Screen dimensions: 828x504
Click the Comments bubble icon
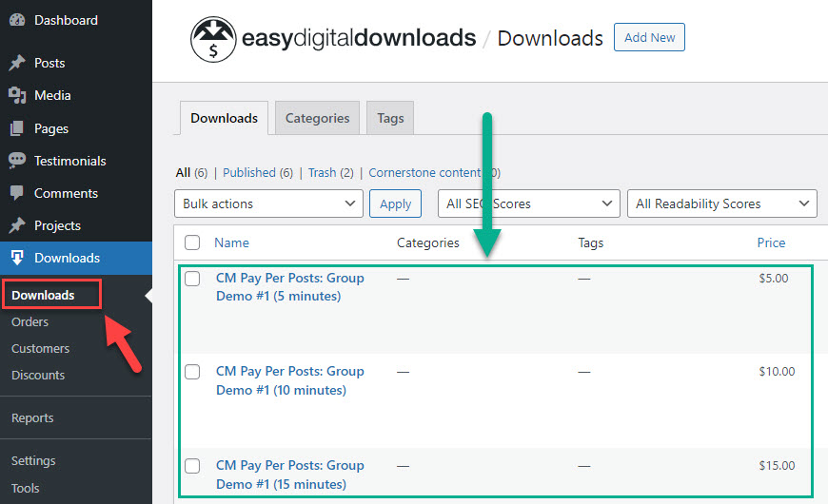pyautogui.click(x=17, y=193)
